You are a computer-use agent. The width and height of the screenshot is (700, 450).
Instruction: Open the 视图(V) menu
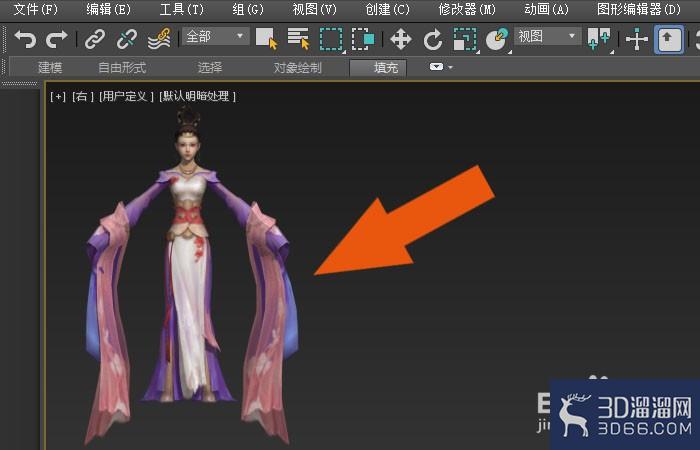[315, 9]
